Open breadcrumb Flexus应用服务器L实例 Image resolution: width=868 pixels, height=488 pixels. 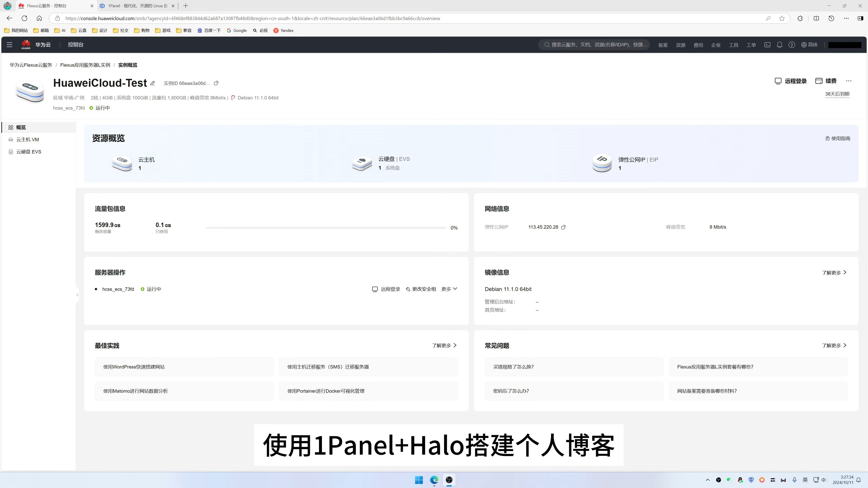click(85, 65)
